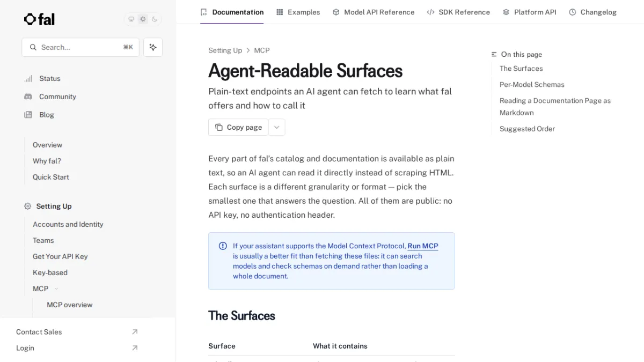
Task: Click the Documentation book icon
Action: coord(203,12)
